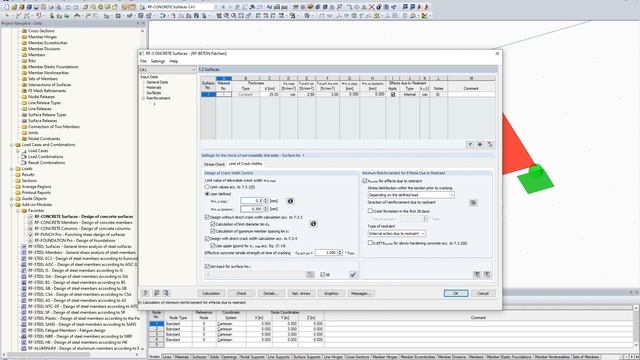Screen dimensions: 640x360
Task: Click second icon left of Calculation button
Action: point(156,293)
